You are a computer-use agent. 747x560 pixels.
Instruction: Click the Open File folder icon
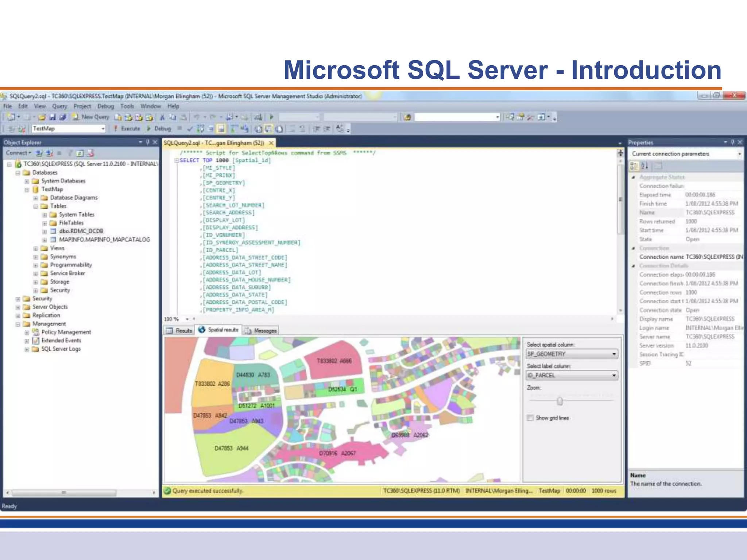pyautogui.click(x=42, y=117)
